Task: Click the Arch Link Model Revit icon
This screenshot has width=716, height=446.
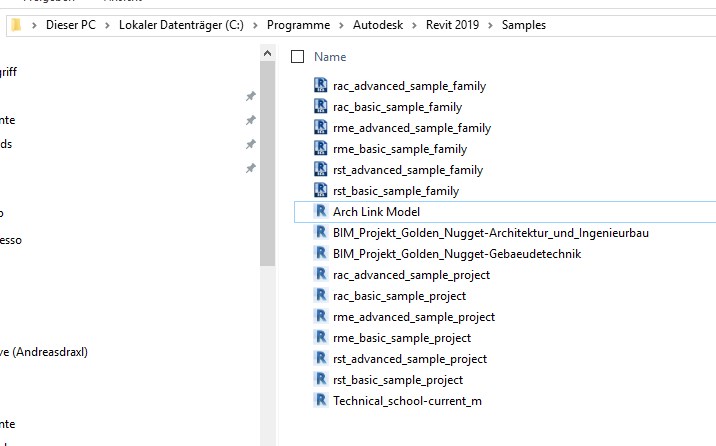Action: point(321,211)
